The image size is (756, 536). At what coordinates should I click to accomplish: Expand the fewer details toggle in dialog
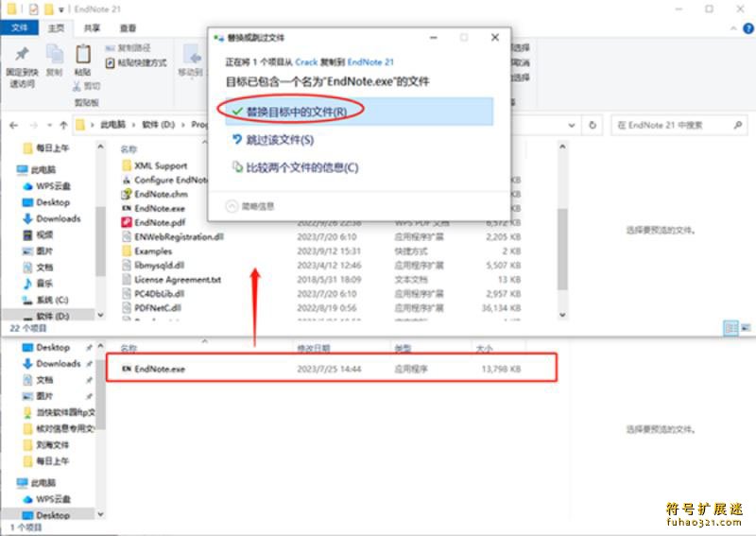click(x=249, y=206)
